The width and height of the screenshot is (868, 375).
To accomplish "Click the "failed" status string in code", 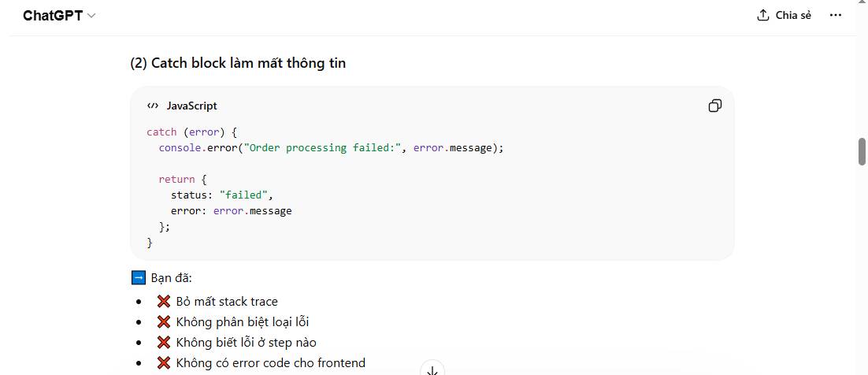I will (245, 195).
